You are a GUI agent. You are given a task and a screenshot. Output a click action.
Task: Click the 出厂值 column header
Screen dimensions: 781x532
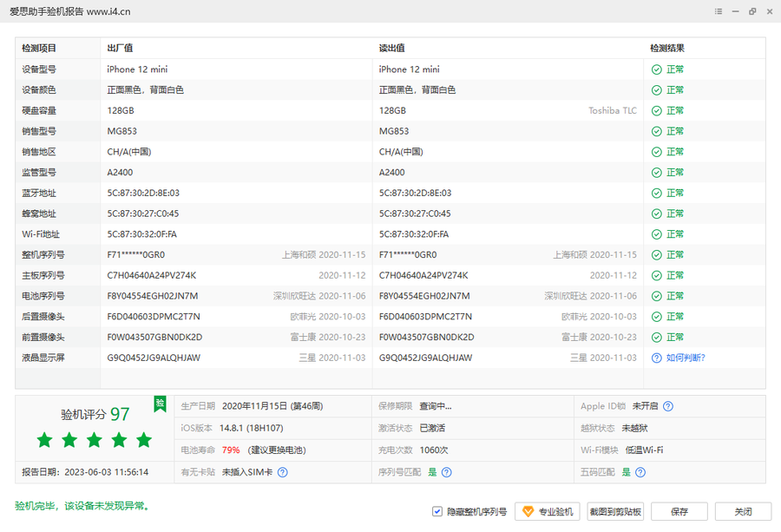click(x=120, y=49)
